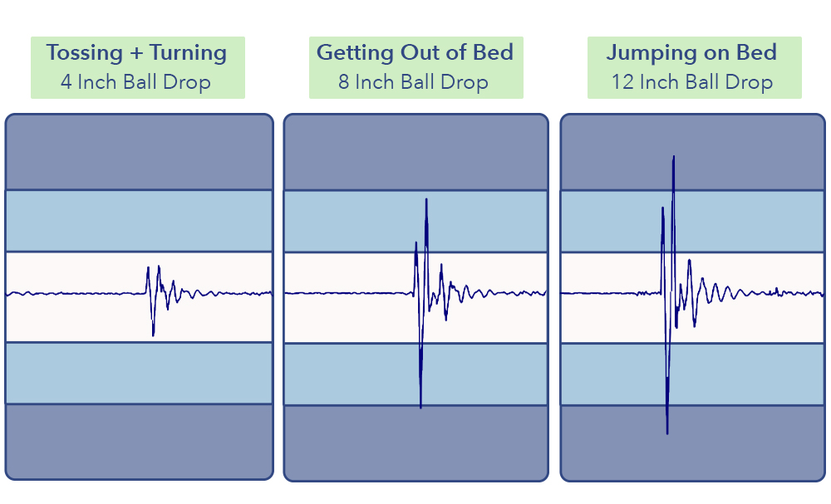Click the lowest dip in the 4 inch chart
This screenshot has width=831, height=504.
tap(153, 333)
